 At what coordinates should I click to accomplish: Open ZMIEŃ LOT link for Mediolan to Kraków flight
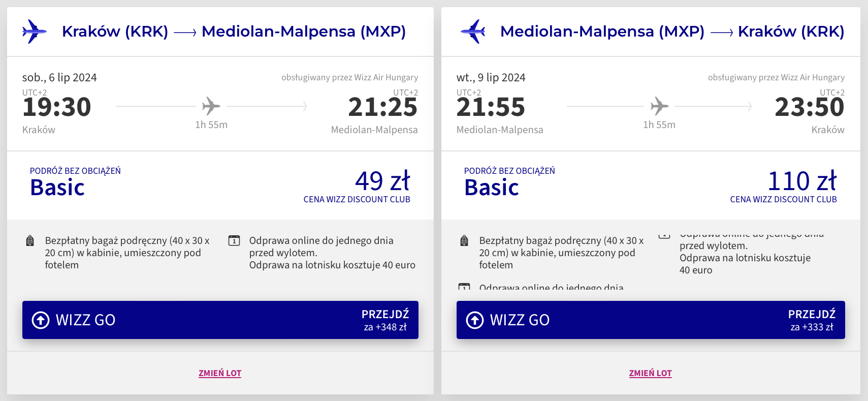(651, 373)
